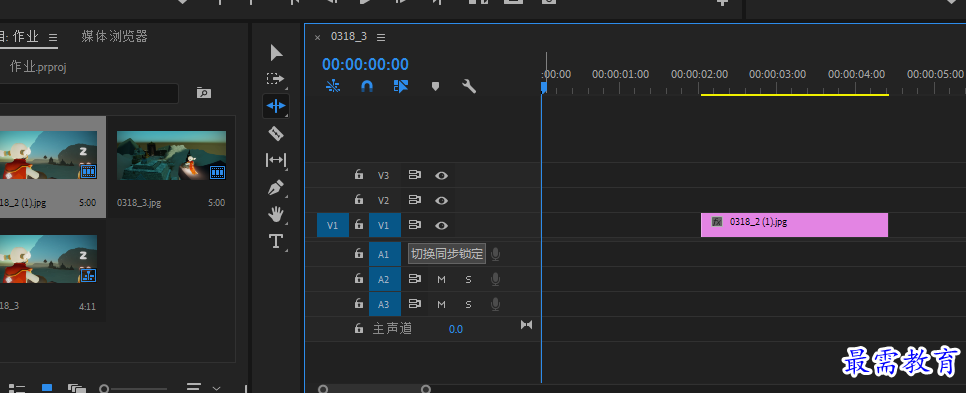Viewport: 966px width, 393px height.
Task: Toggle V1 track targeting
Action: tap(384, 225)
